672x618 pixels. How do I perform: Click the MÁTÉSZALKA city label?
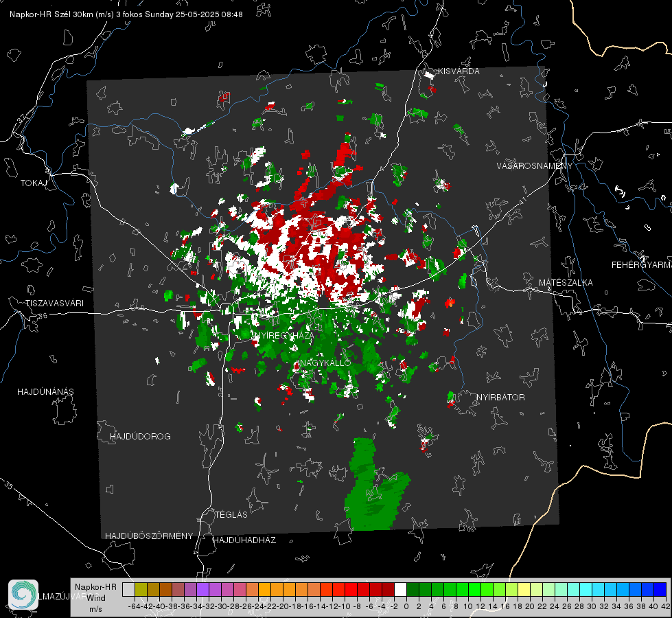point(566,283)
